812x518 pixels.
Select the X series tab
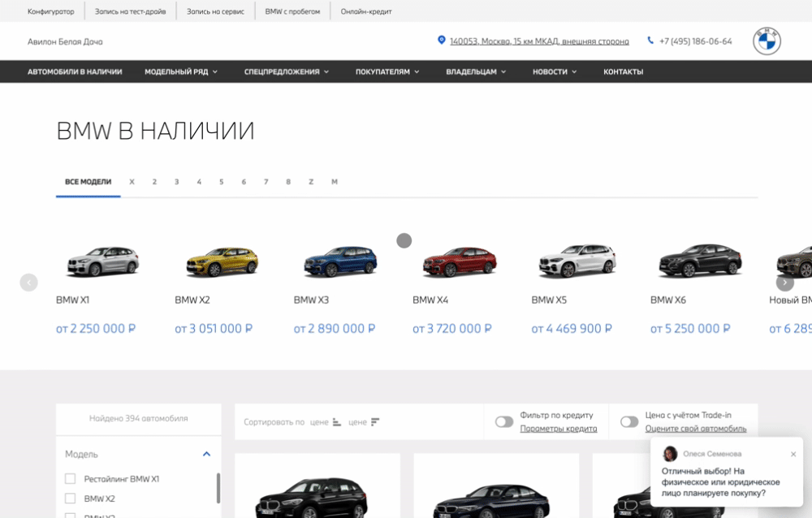[x=132, y=182]
